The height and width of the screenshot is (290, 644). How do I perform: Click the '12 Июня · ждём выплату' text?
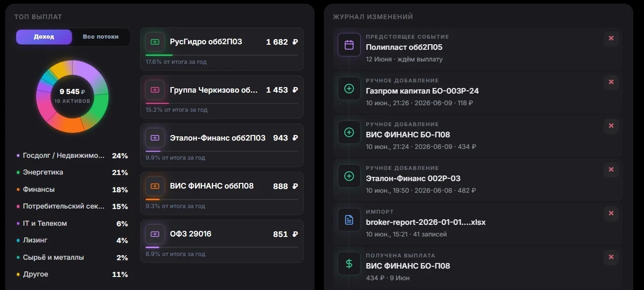(x=404, y=59)
